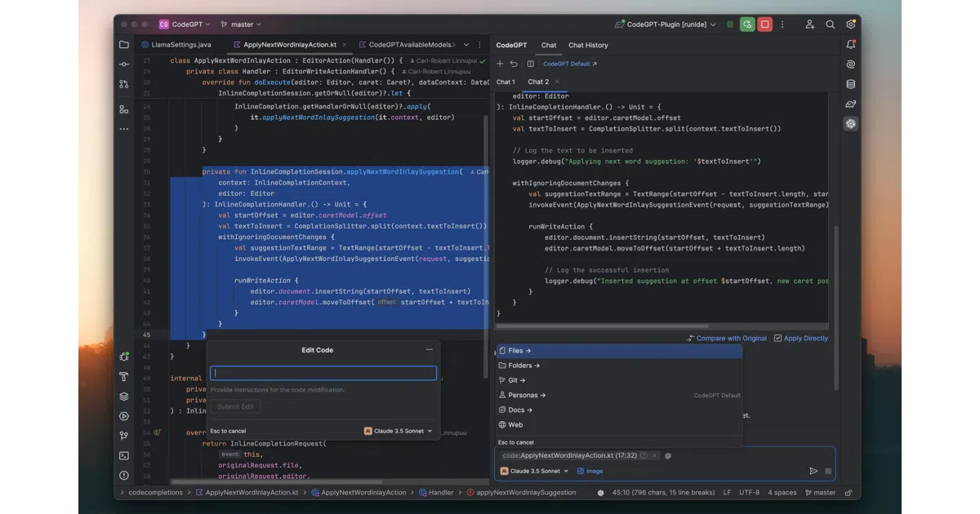
Task: Open the Build hammer icon in left sidebar
Action: (124, 376)
